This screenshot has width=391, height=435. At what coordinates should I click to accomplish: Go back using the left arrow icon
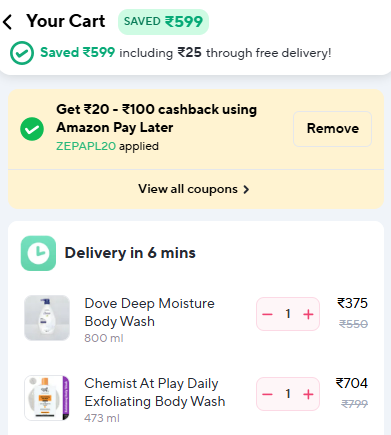(x=7, y=22)
